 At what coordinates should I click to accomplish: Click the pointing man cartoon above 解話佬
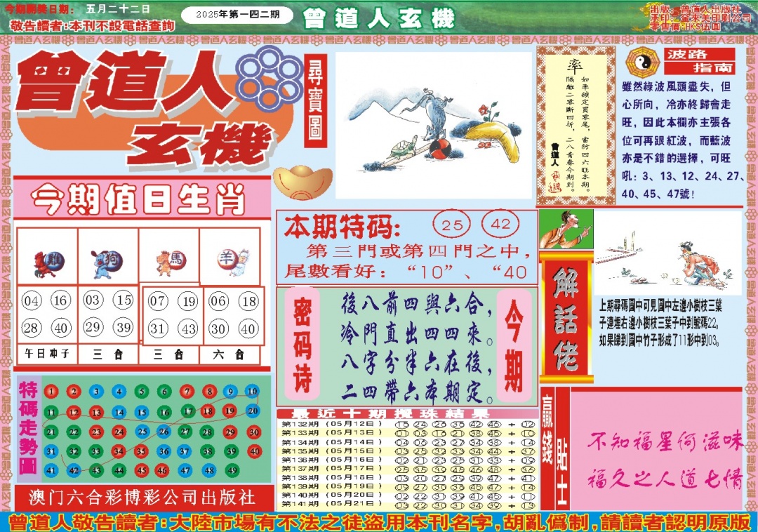click(x=566, y=229)
